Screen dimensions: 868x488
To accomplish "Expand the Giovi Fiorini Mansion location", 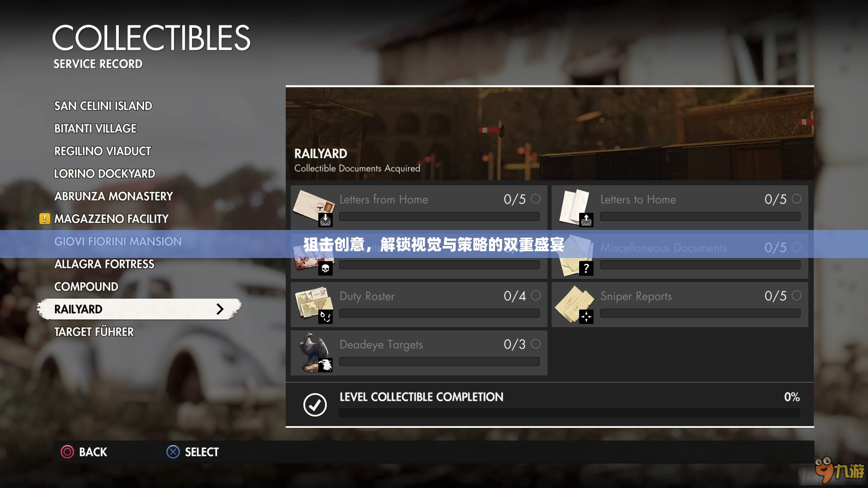I will (118, 241).
